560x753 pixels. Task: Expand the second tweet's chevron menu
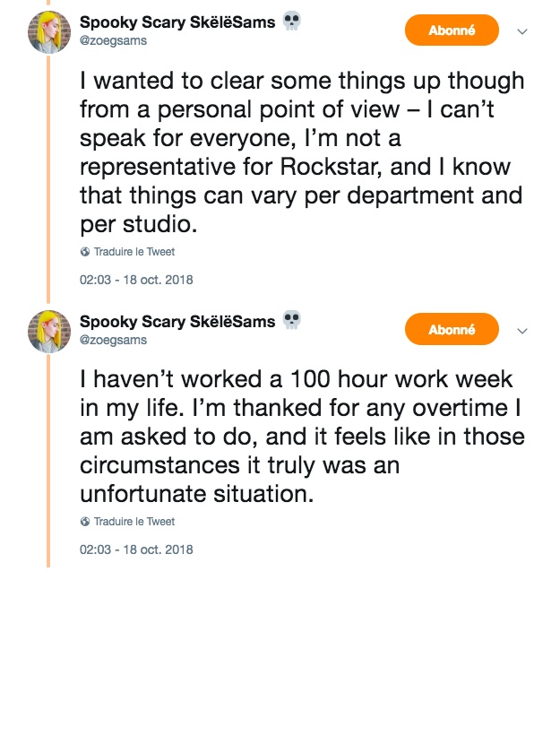click(523, 331)
